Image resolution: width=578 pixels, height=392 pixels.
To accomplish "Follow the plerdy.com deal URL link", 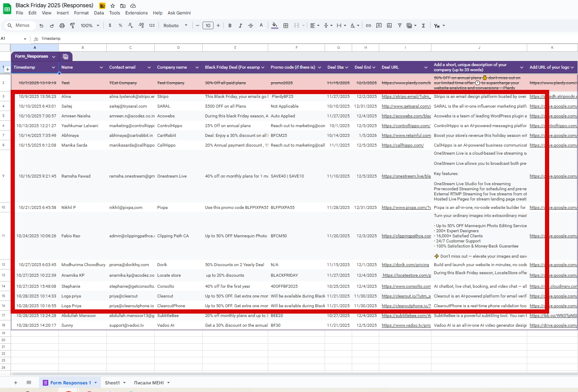I will pos(406,83).
